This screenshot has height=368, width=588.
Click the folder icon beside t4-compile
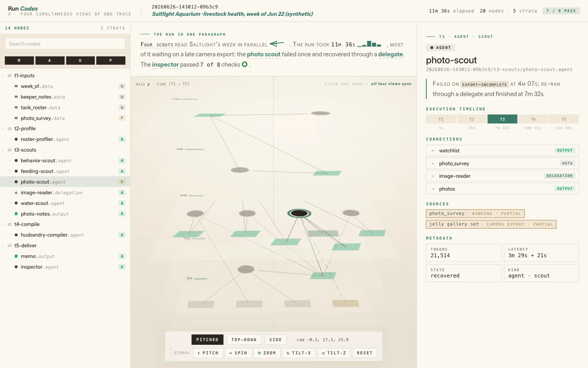pyautogui.click(x=10, y=224)
